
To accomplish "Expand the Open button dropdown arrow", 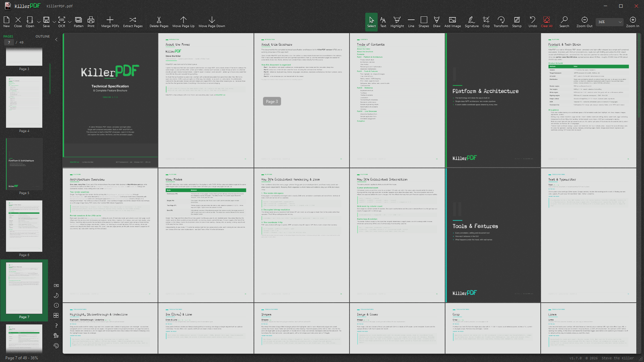I will coord(39,22).
